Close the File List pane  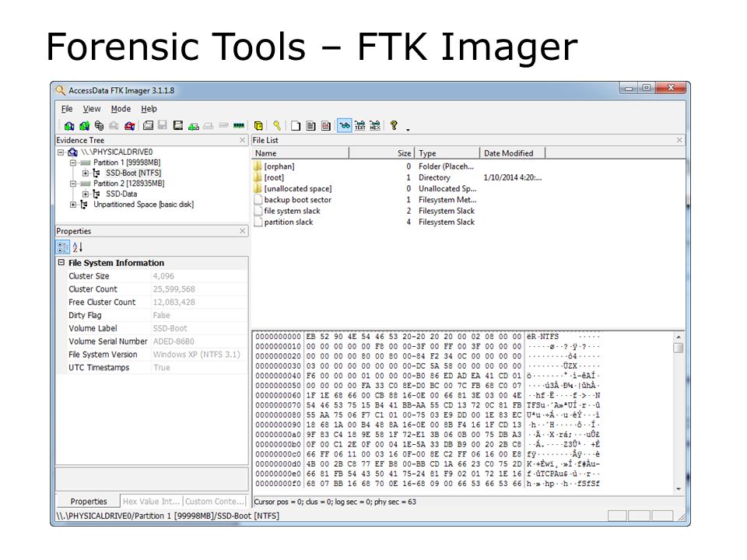coord(679,140)
